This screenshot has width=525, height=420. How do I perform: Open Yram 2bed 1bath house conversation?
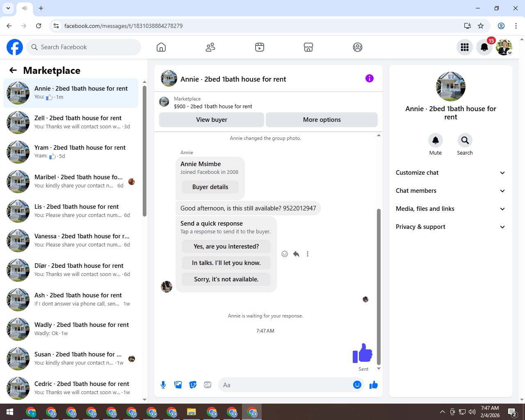tap(71, 152)
